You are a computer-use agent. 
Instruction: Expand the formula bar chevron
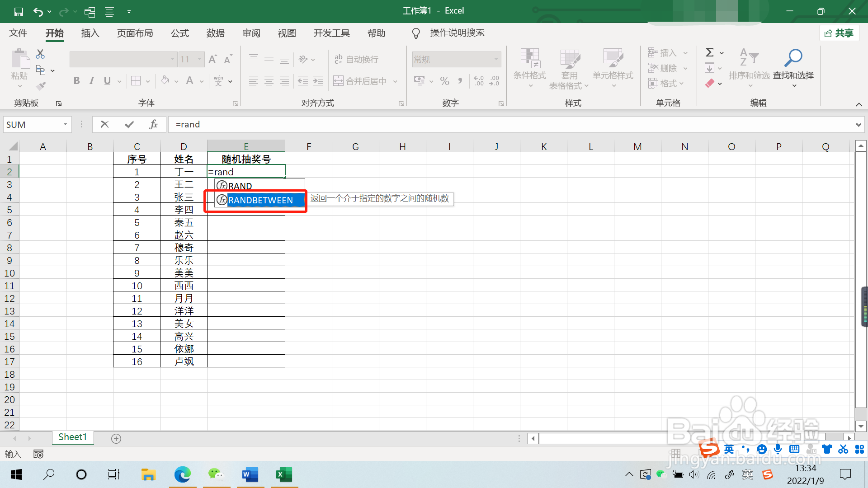[858, 125]
